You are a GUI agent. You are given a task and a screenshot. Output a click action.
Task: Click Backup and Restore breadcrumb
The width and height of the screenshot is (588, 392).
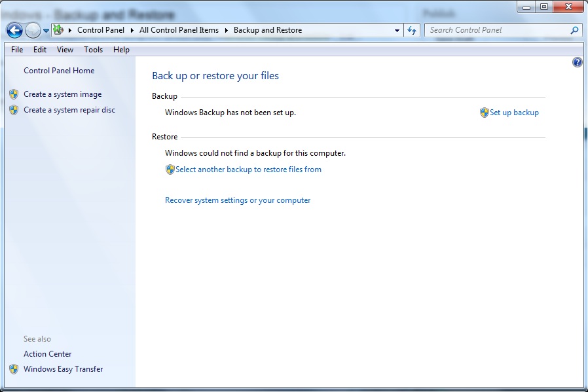tap(268, 30)
